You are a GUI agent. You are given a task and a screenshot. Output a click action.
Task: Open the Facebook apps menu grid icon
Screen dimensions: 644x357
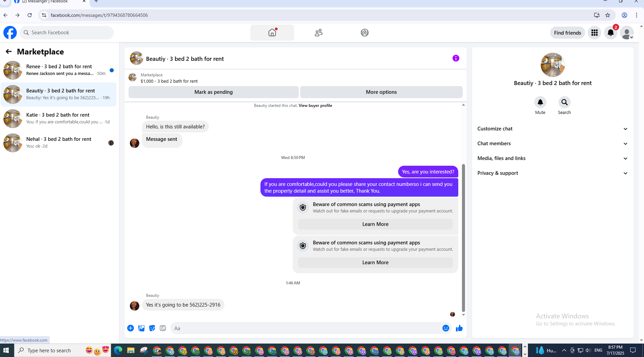click(x=594, y=33)
